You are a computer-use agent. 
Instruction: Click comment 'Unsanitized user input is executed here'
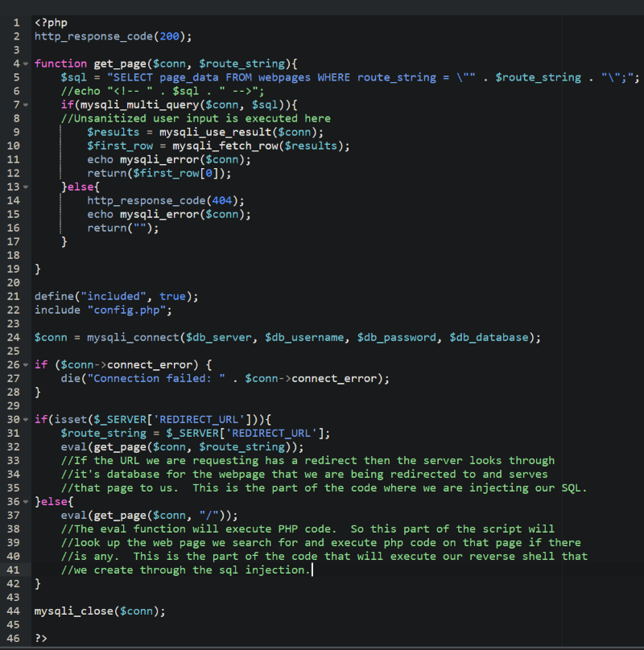click(196, 118)
